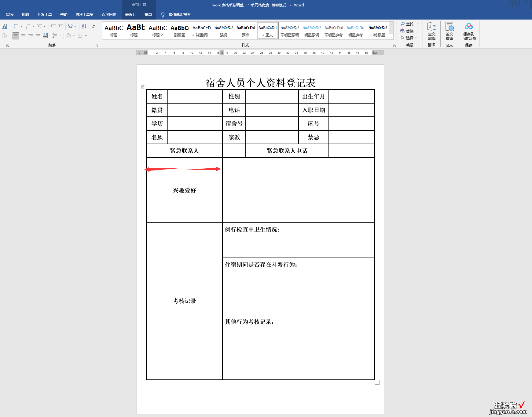Click the 考核记录 cell
Viewport: 532px width, 417px height.
tap(184, 301)
